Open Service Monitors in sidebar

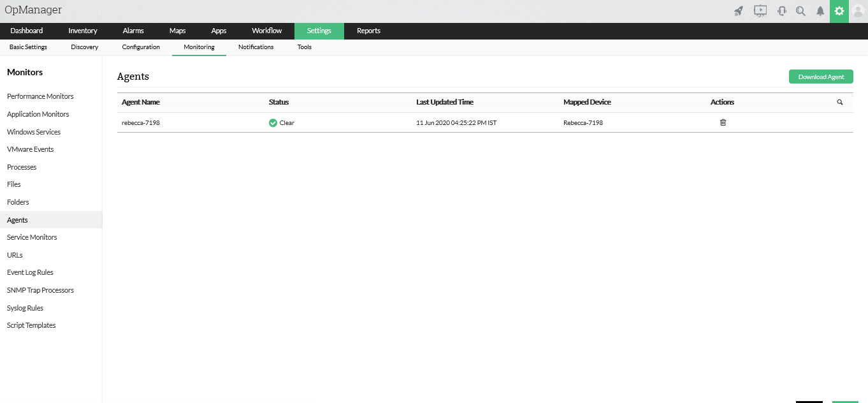[32, 237]
